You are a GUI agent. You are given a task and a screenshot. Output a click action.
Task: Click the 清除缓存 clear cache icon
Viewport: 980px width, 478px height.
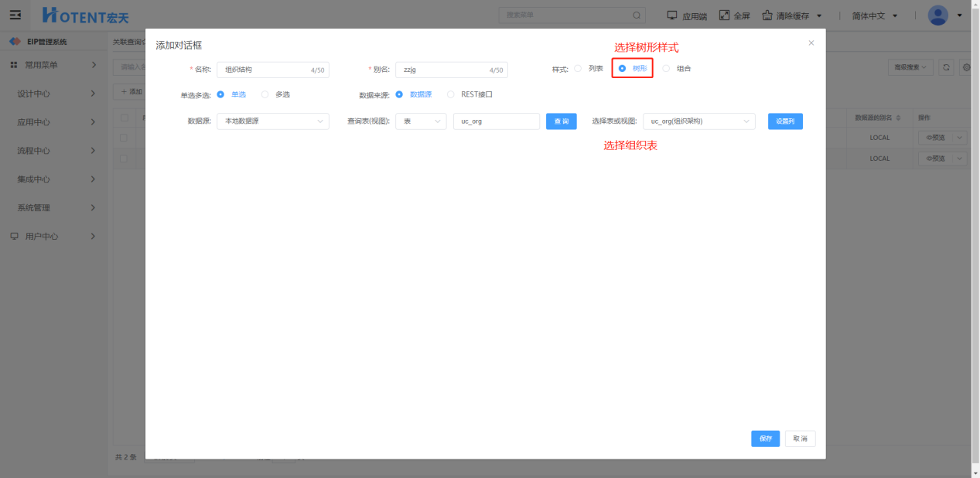pos(767,15)
